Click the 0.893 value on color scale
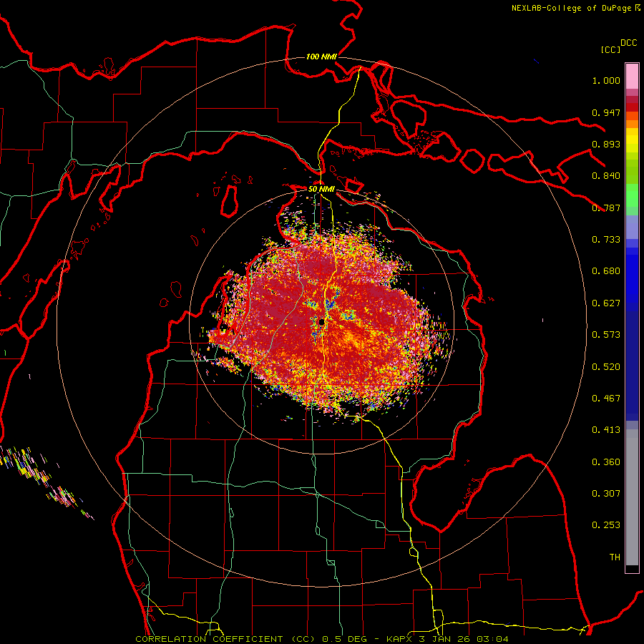 (x=606, y=144)
